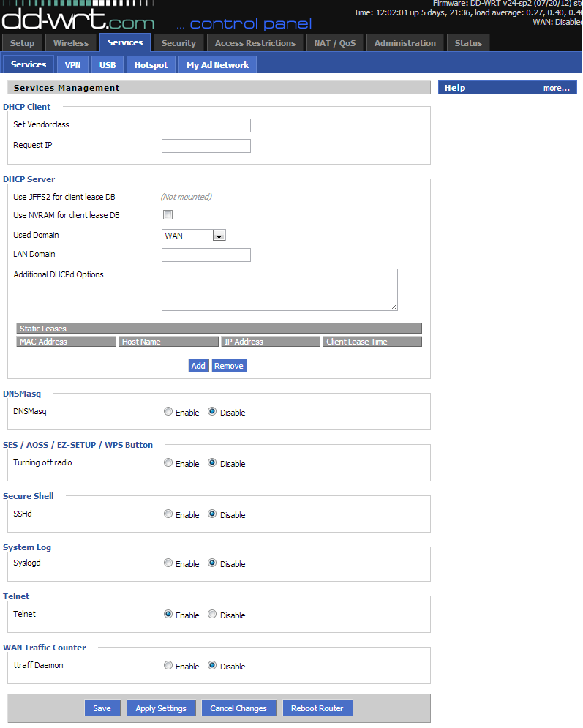Enable the DNSMasq radio option

pyautogui.click(x=168, y=412)
